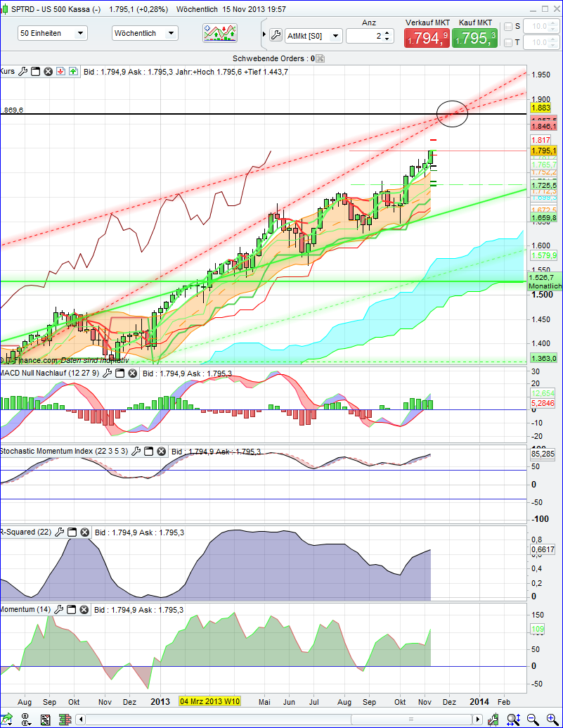The height and width of the screenshot is (728, 563).
Task: Click the red sell arrow in Kurs panel
Action: 60,71
